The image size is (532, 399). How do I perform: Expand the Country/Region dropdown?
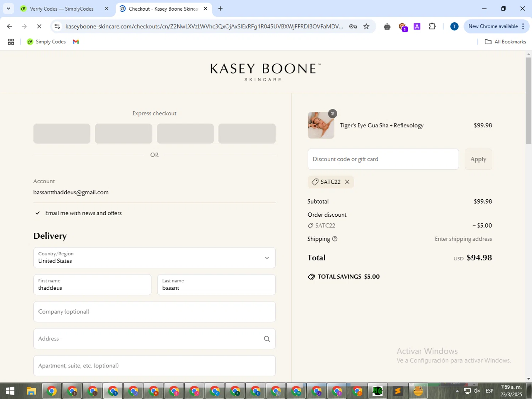pos(154,258)
